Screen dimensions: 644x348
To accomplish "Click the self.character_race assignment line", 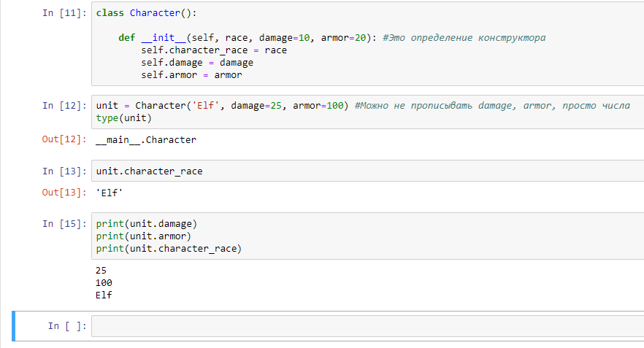I will [x=214, y=50].
